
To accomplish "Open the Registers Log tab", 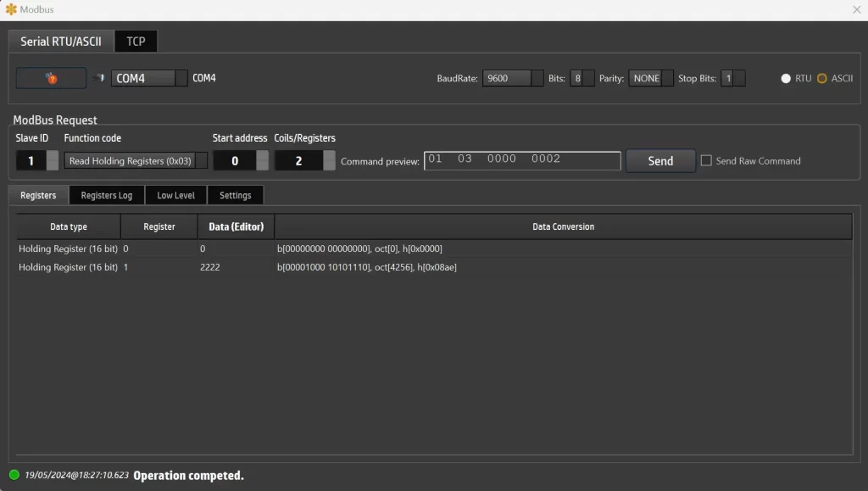I will (x=107, y=195).
